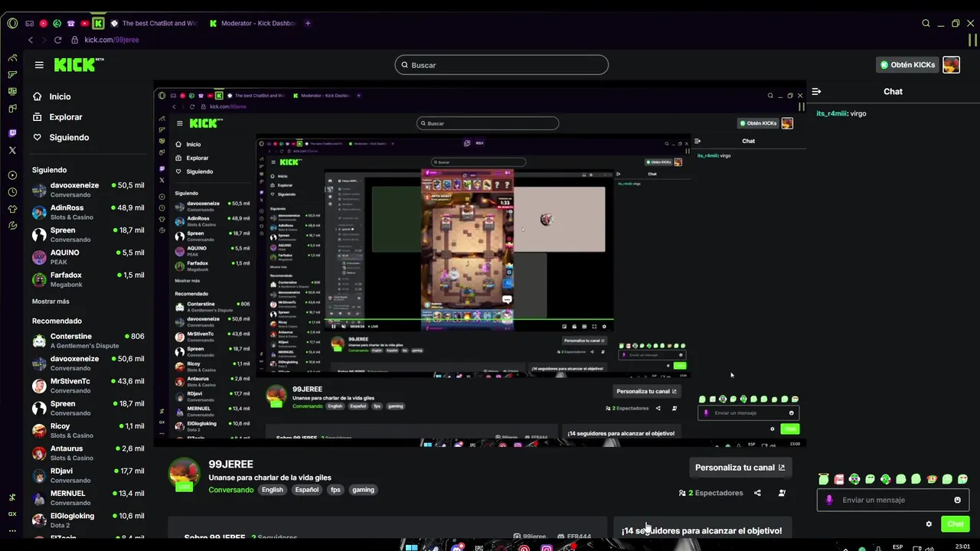Click the GX icon in the Opera sidebar
The height and width of the screenshot is (551, 980).
point(12,514)
